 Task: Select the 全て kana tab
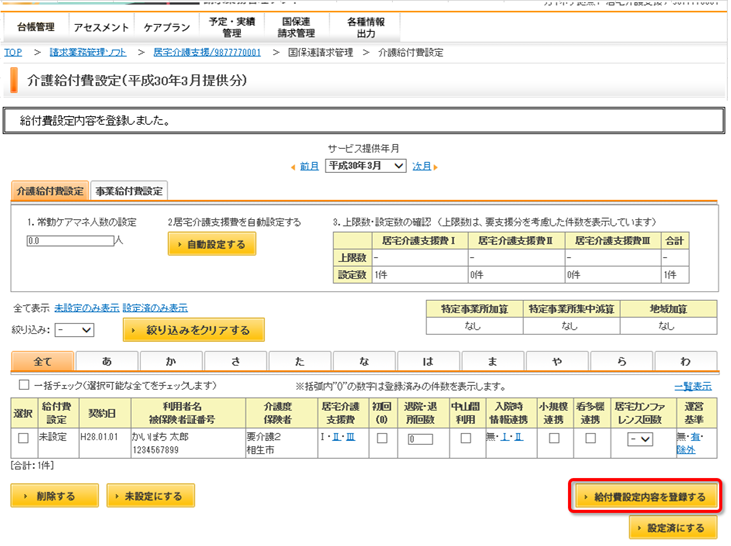pos(42,361)
